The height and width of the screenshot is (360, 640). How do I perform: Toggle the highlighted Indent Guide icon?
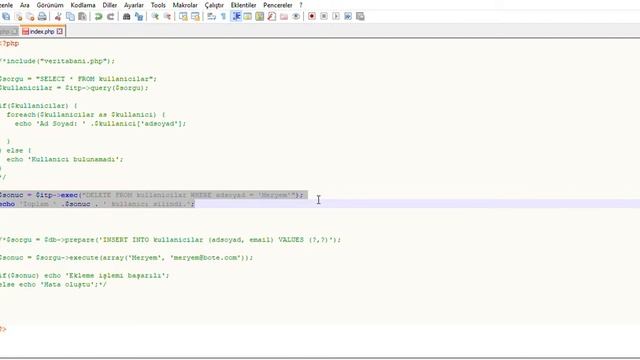click(x=236, y=16)
